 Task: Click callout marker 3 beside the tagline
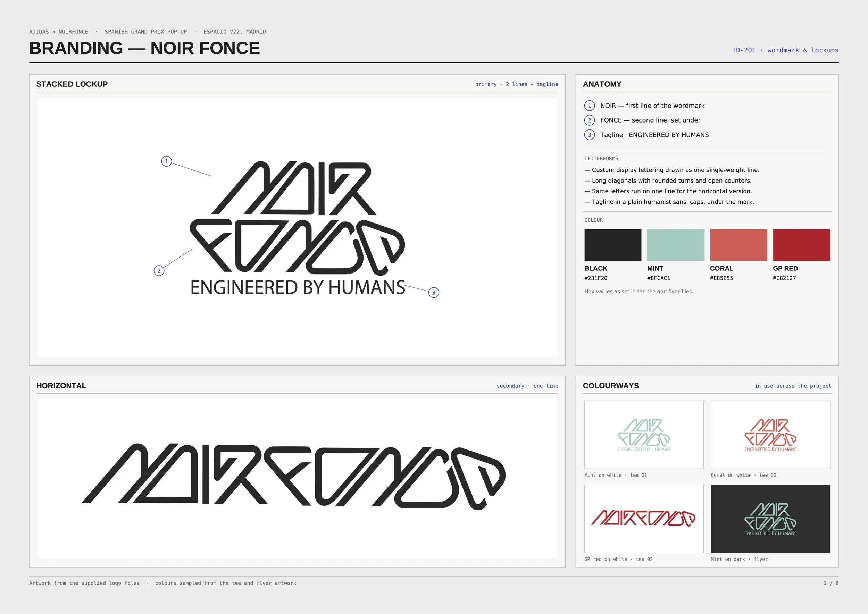[x=433, y=292]
